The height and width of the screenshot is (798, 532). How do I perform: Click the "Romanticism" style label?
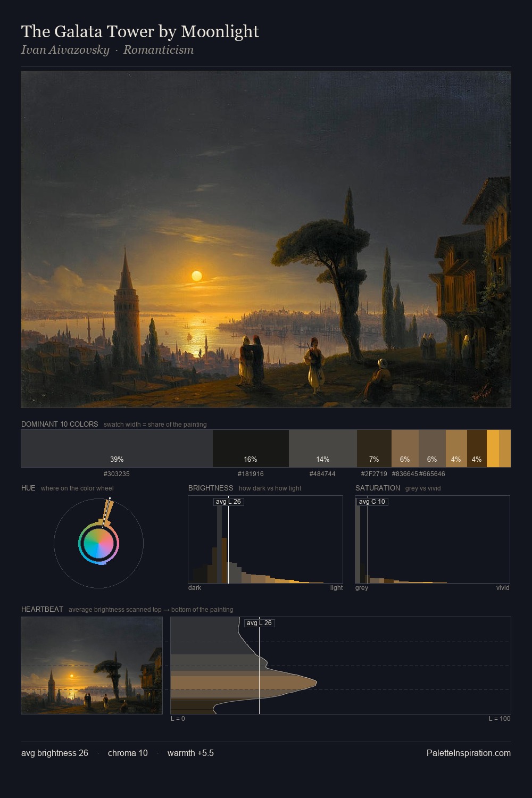click(x=159, y=50)
